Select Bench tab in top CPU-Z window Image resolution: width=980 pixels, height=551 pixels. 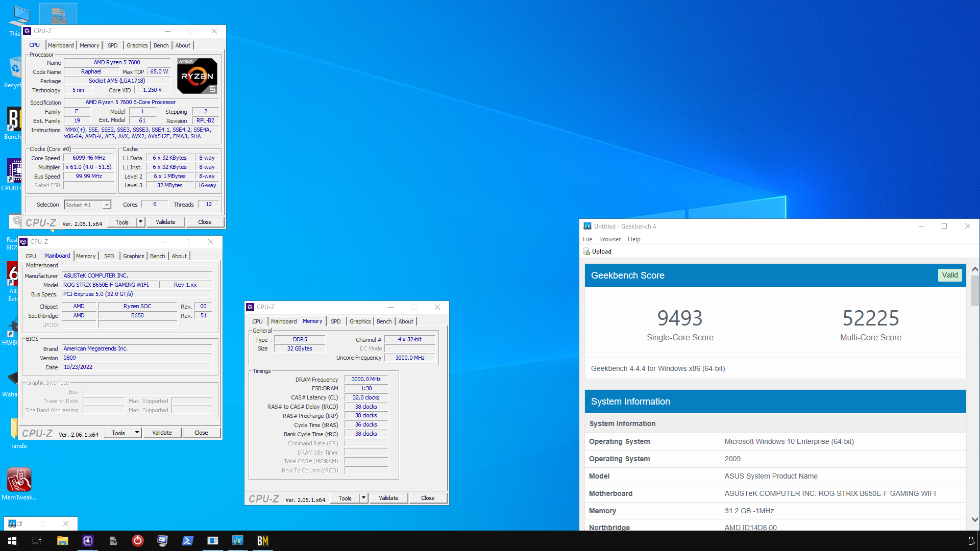161,45
